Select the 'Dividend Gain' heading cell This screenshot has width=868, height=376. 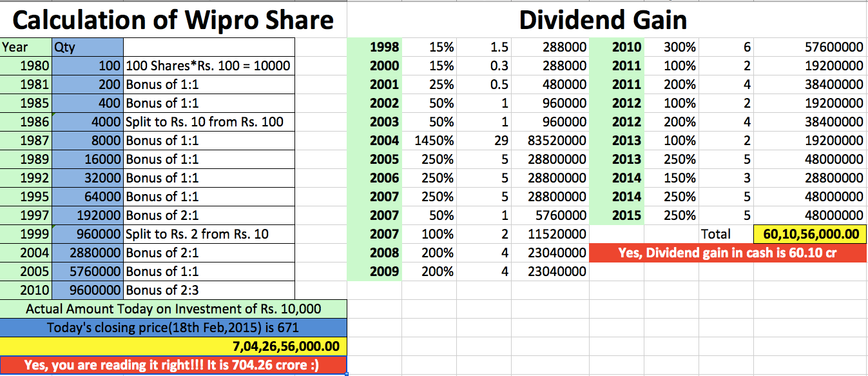607,19
